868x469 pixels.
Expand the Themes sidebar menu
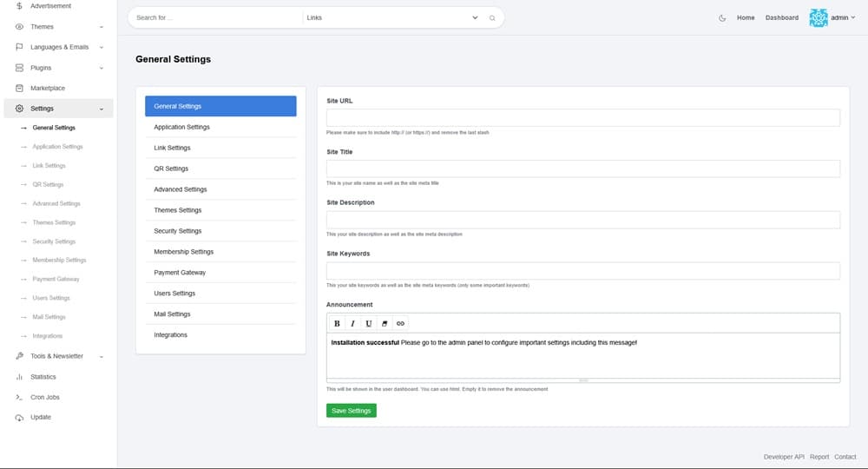57,27
